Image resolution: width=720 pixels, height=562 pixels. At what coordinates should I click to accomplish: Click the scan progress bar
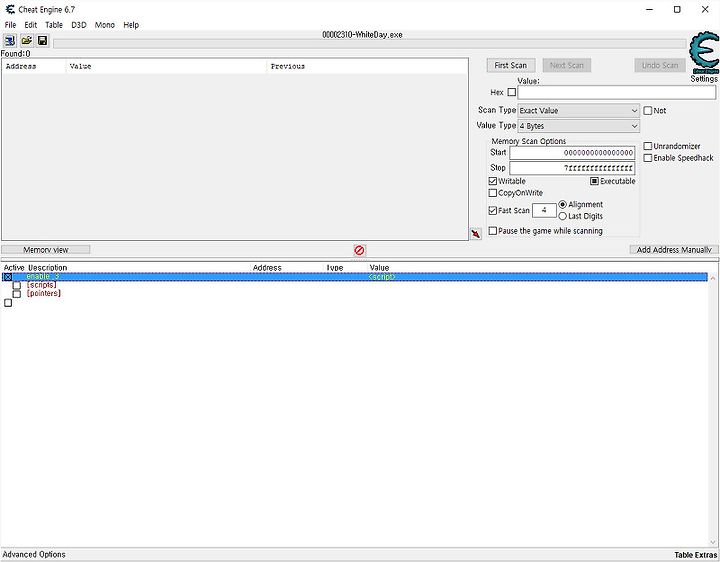370,44
